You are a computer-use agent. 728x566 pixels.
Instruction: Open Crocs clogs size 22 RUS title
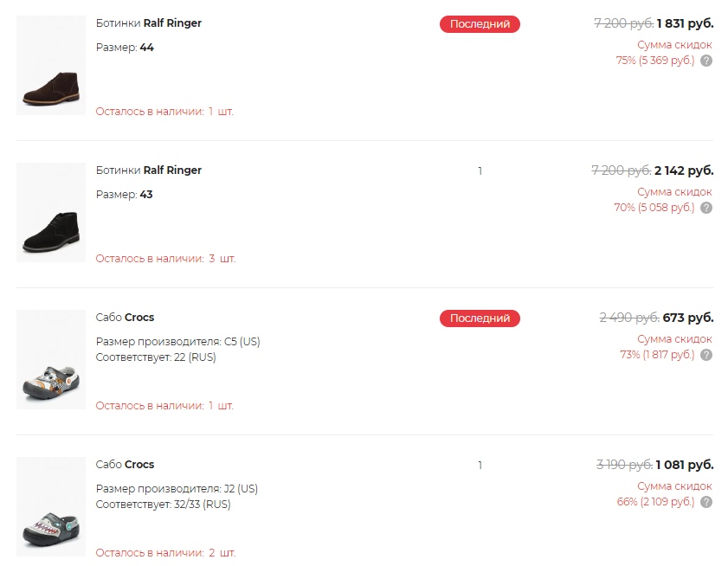click(125, 318)
